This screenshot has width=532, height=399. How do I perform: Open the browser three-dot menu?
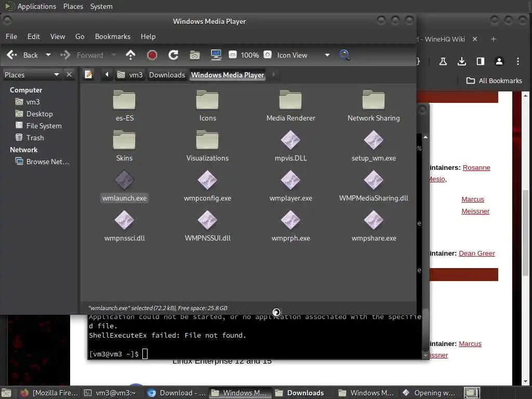pyautogui.click(x=518, y=61)
